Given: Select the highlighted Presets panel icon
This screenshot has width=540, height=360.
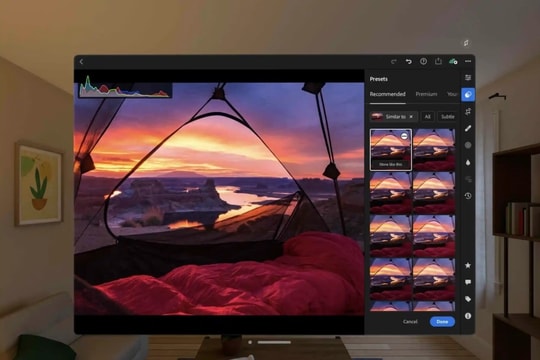Looking at the screenshot, I should click(468, 94).
